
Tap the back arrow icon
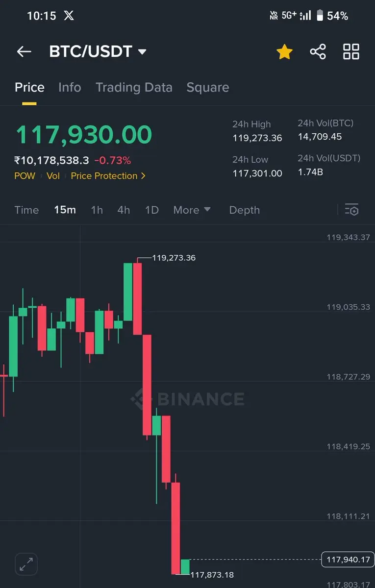(x=24, y=51)
